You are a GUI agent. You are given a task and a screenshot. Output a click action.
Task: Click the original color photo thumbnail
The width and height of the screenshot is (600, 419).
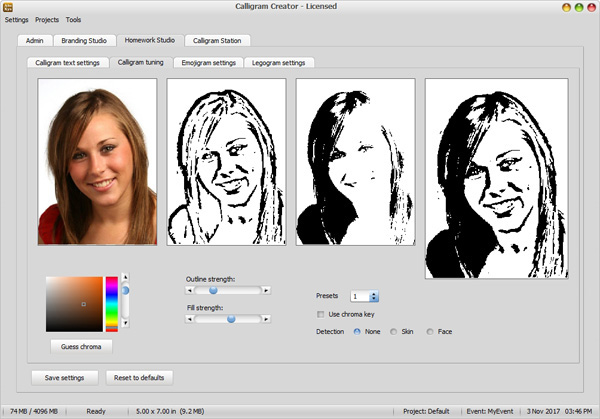[97, 161]
